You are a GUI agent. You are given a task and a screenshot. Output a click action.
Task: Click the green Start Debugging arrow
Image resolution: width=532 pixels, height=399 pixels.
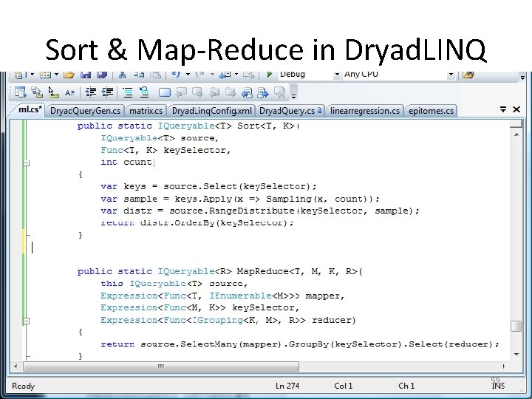coord(270,75)
